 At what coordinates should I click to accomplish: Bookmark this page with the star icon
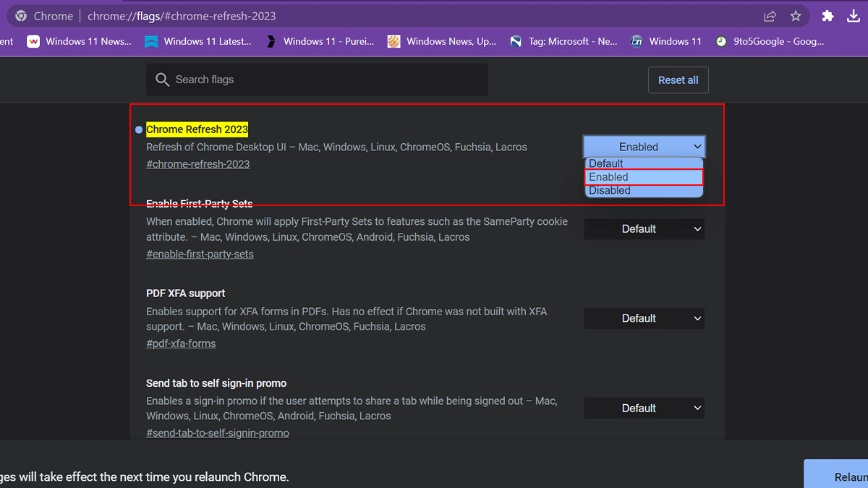point(796,16)
